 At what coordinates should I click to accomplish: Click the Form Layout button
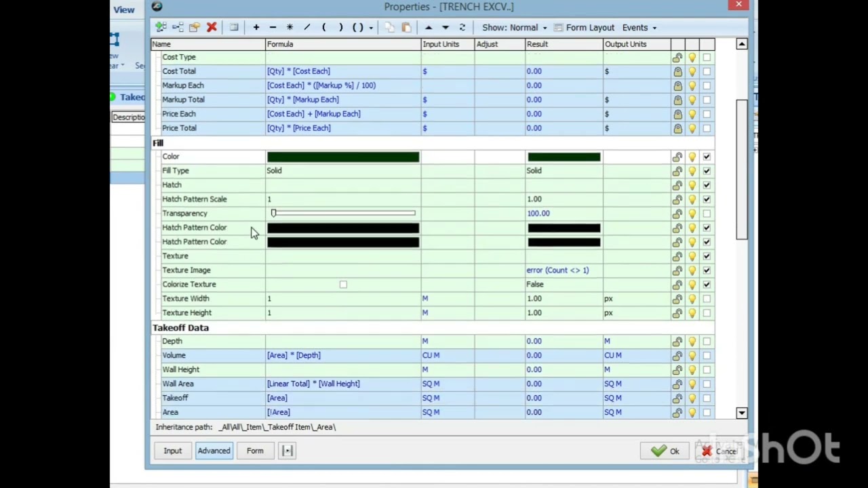coord(584,28)
